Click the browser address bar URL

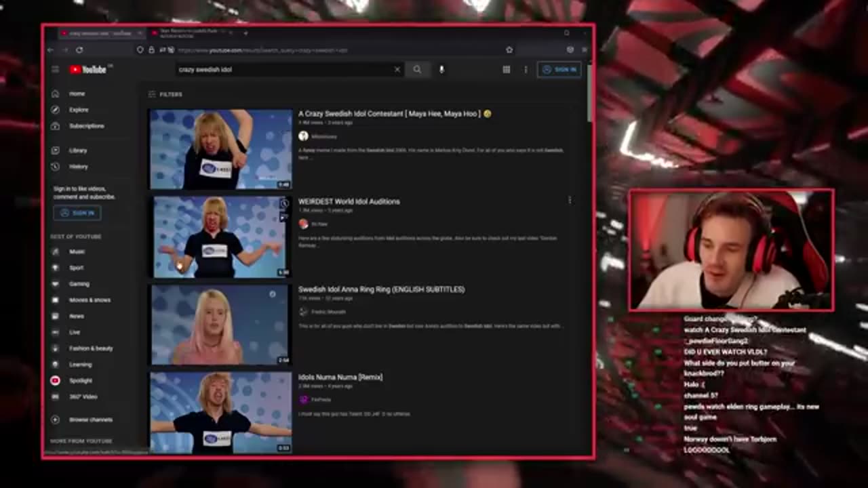[x=264, y=50]
